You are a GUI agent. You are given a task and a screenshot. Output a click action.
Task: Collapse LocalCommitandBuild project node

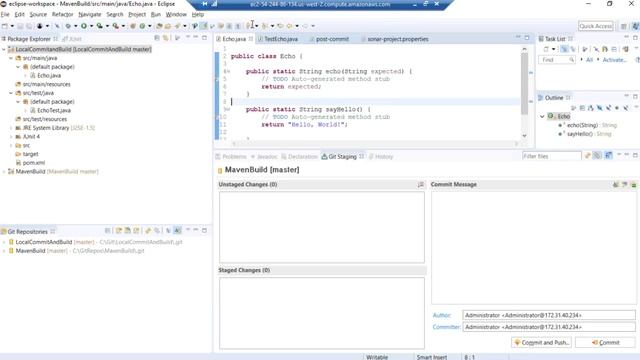tap(4, 49)
